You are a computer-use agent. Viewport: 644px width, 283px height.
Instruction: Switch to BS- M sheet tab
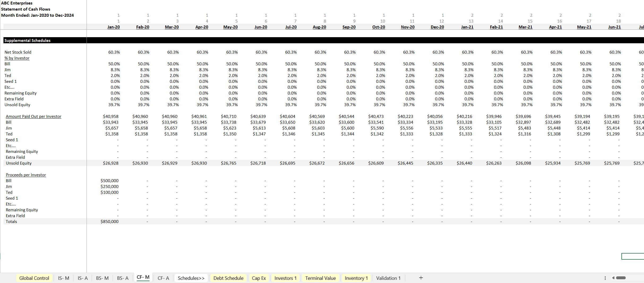coord(102,278)
